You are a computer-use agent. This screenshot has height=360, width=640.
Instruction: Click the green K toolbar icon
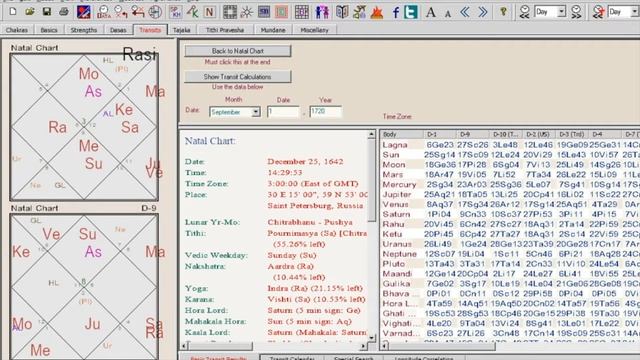point(193,12)
